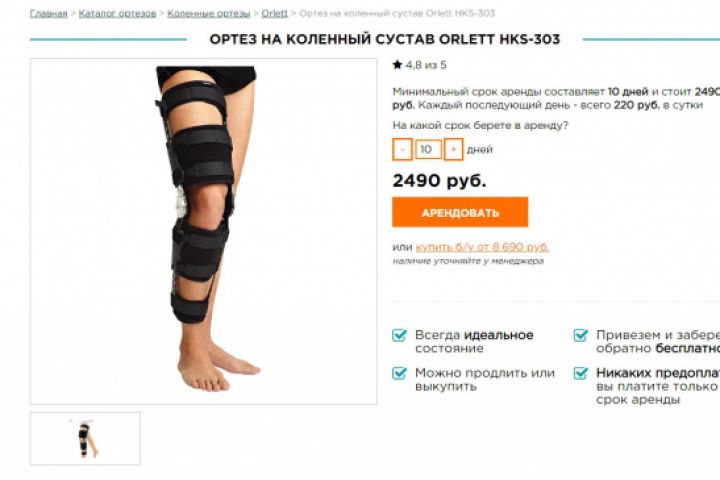The height and width of the screenshot is (480, 720).
Task: Click the rental days input field
Action: click(x=428, y=149)
